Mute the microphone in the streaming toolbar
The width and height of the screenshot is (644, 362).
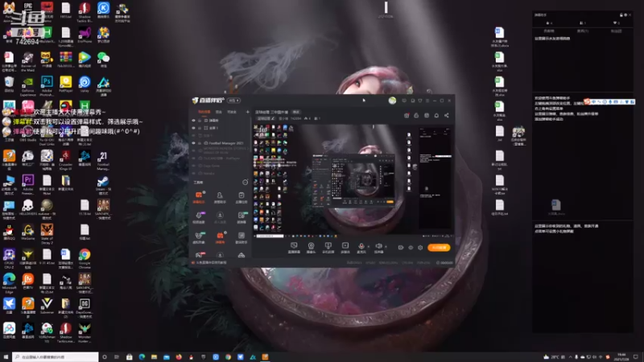(361, 246)
